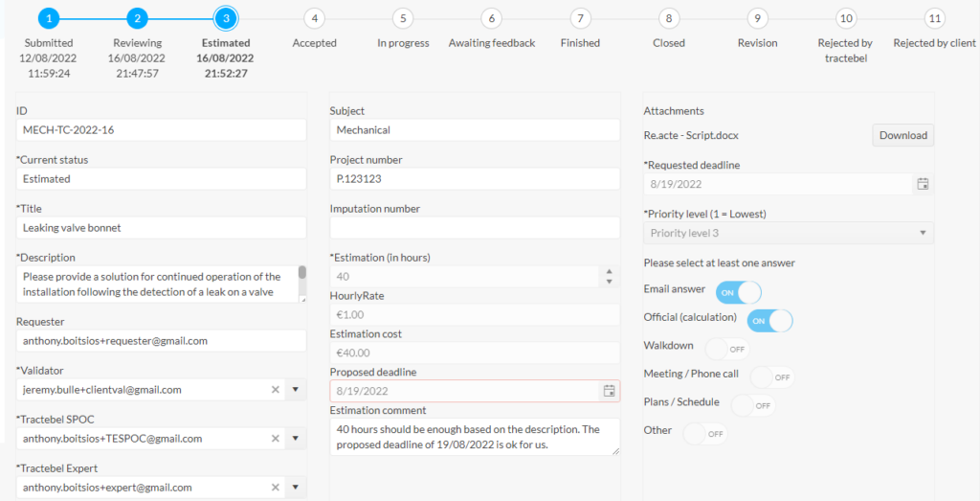Clear the Tractebel Expert selection X icon
The height and width of the screenshot is (501, 980).
275,488
